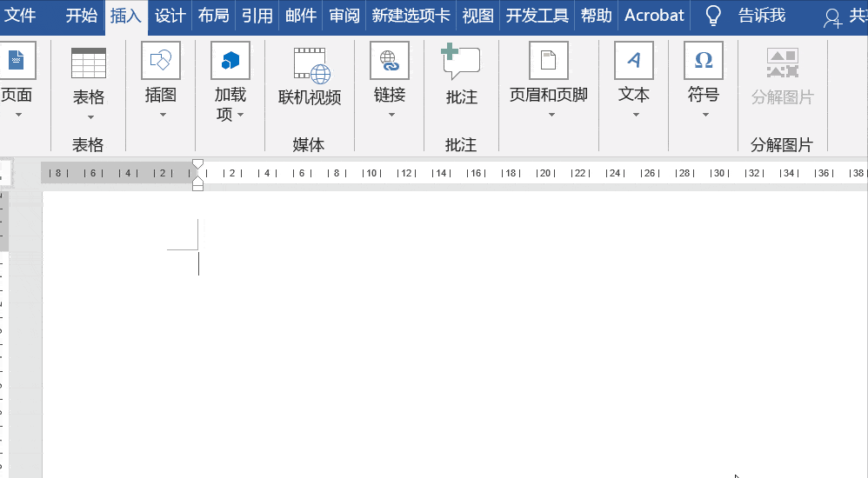The height and width of the screenshot is (478, 868).
Task: Click the 告诉我 search box
Action: [762, 15]
